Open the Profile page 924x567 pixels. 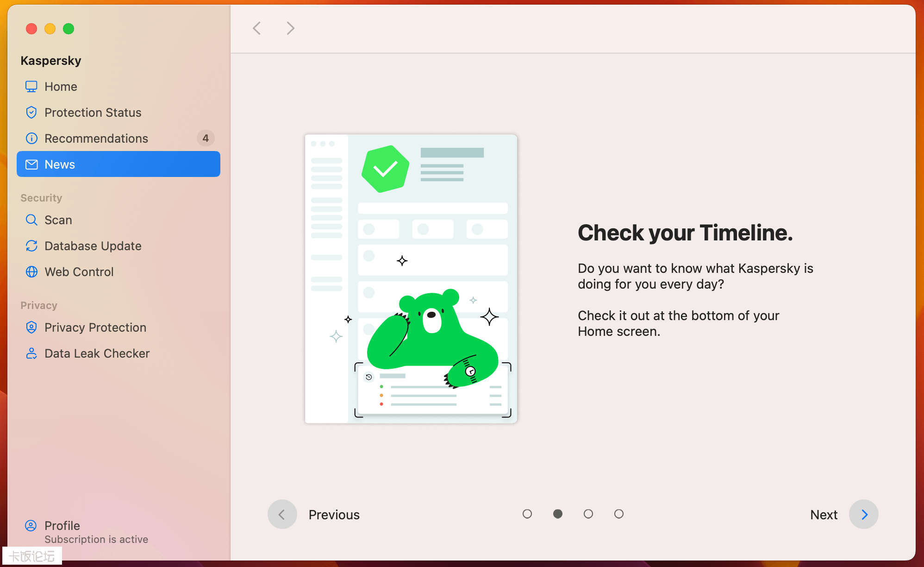pyautogui.click(x=119, y=531)
